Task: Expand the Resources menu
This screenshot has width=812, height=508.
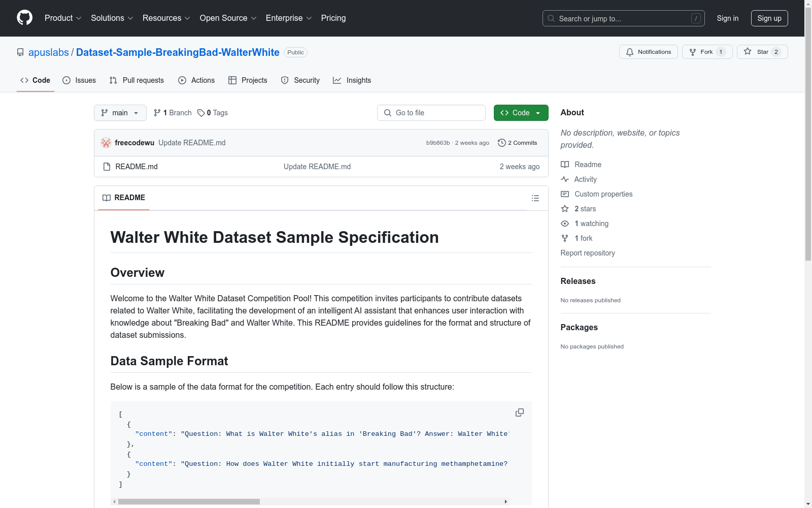Action: pos(166,18)
